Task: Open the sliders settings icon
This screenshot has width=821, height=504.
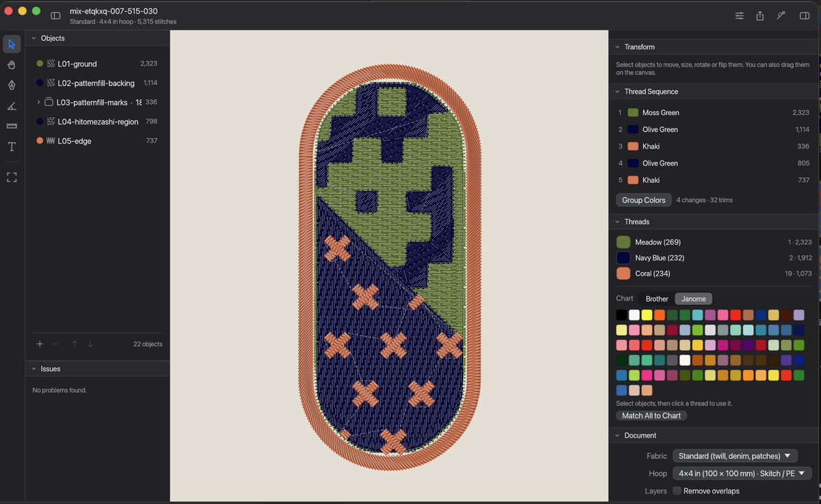Action: click(x=740, y=16)
